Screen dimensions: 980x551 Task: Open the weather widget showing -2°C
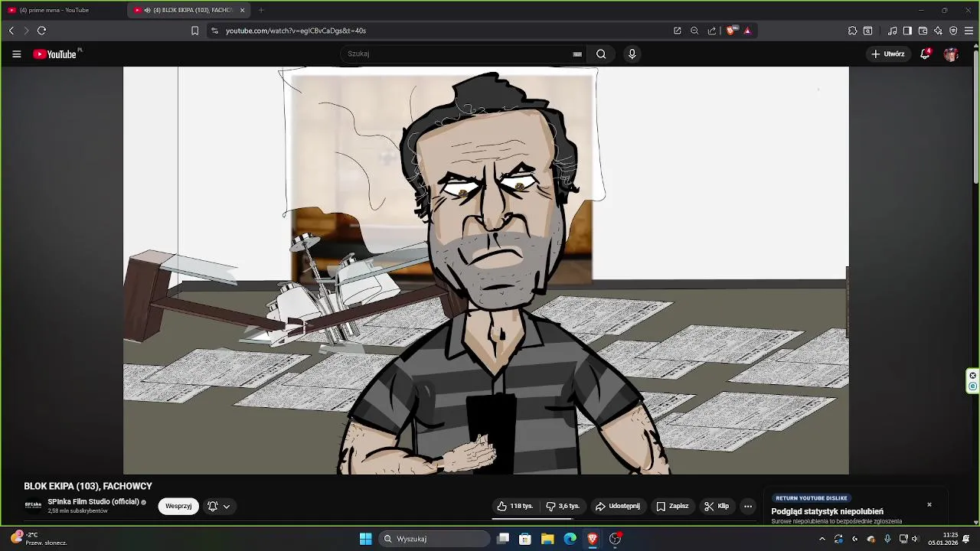[38, 539]
